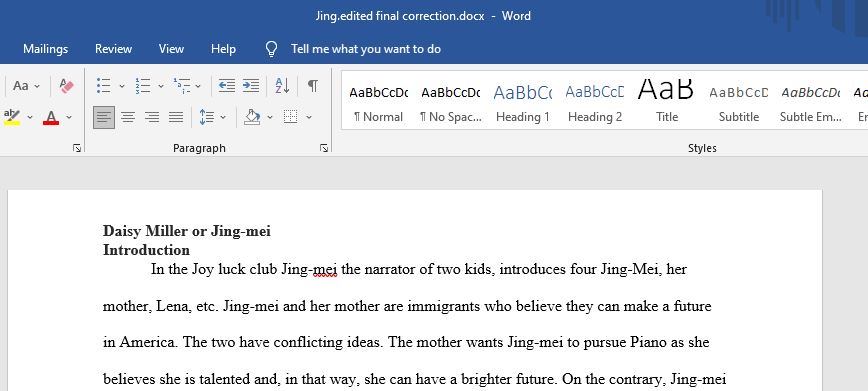Open the Line and Paragraph Spacing button
868x391 pixels.
206,117
